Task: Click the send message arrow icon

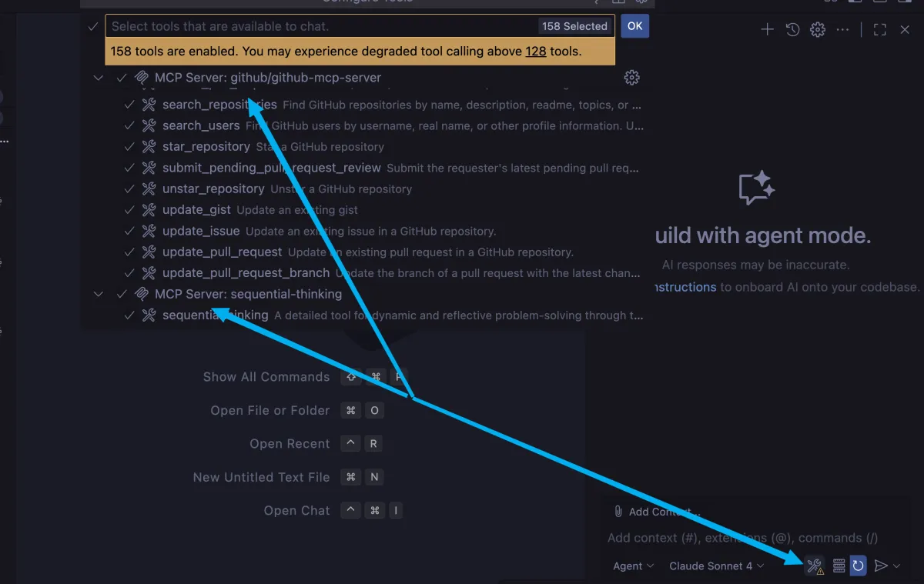Action: click(881, 566)
